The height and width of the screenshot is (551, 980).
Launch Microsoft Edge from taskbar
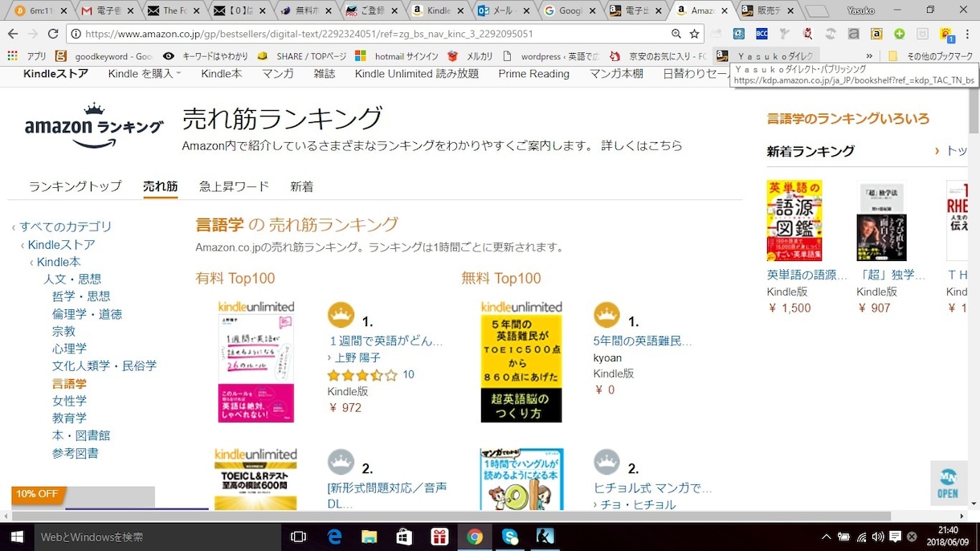tap(335, 537)
